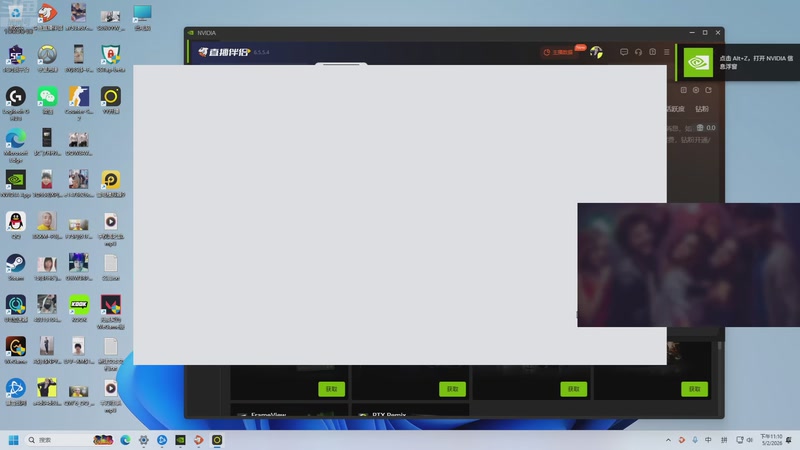This screenshot has height=450, width=800.
Task: Expand hidden system tray icons chevron
Action: pyautogui.click(x=668, y=440)
